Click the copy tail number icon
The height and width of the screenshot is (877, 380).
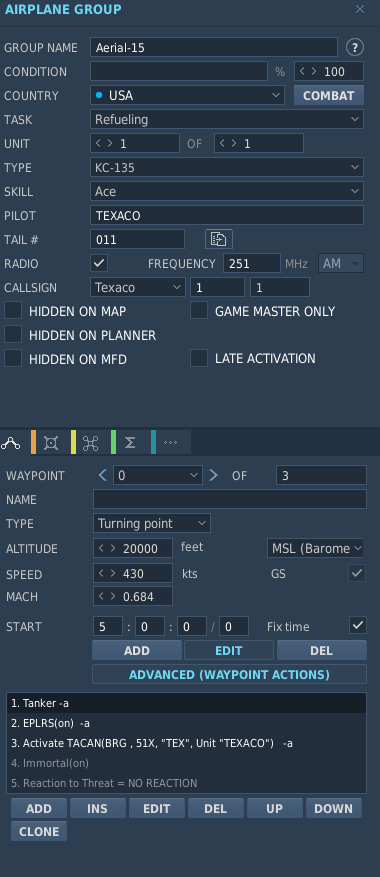[218, 239]
